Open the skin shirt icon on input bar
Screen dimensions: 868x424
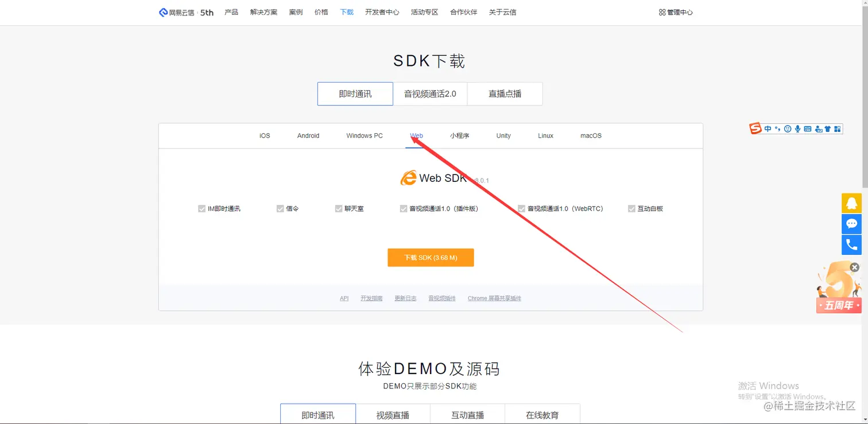pos(827,129)
